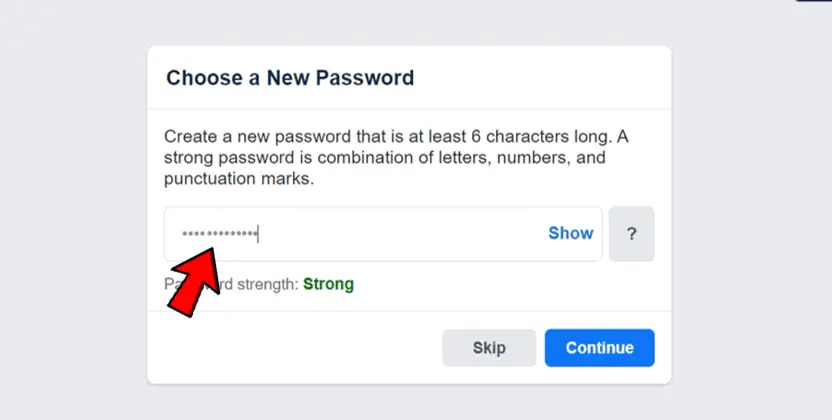Skip choosing a new password
Screen dimensions: 832x420
click(489, 348)
